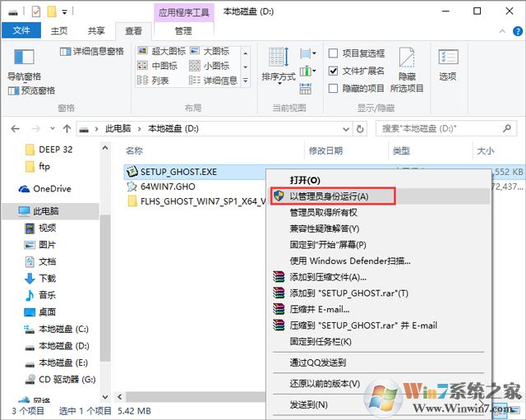Toggle item check boxes option

[x=357, y=53]
